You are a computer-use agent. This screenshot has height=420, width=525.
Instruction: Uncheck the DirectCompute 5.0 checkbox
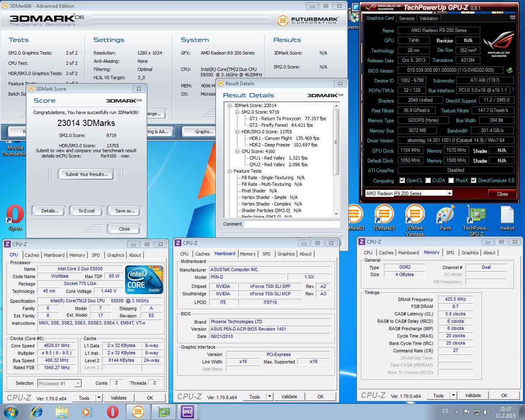tap(474, 180)
